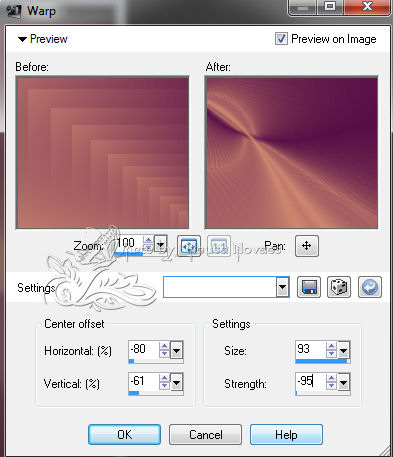Increase the Size value with up arrow

331,346
